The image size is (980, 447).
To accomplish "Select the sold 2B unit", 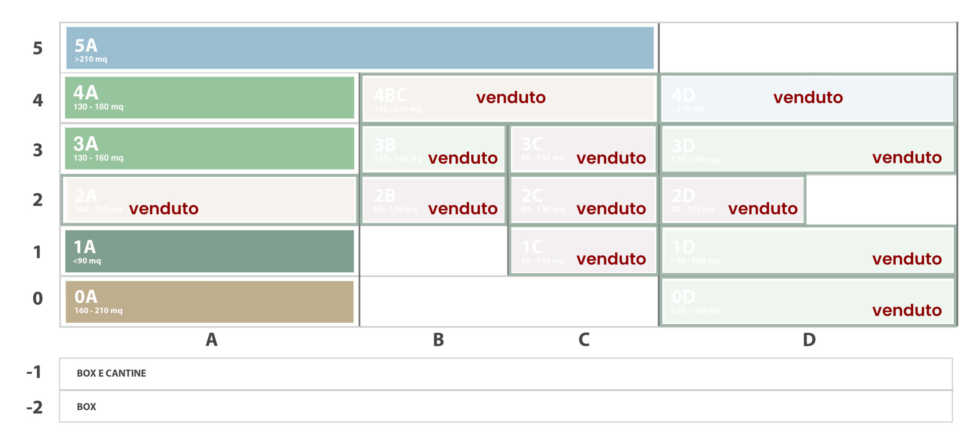I will (433, 200).
